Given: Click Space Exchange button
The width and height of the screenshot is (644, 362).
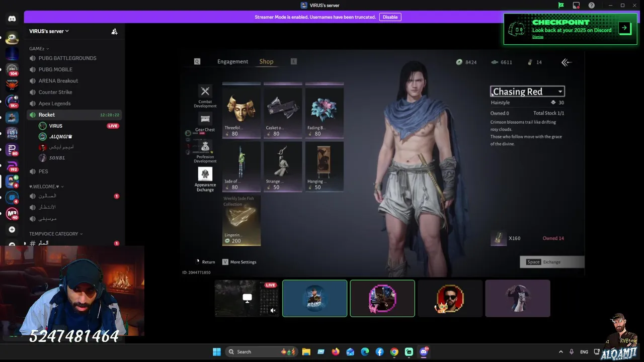Looking at the screenshot, I should tap(552, 262).
